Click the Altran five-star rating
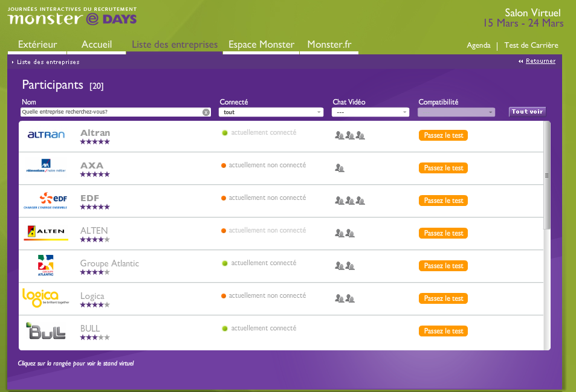576x392 pixels. pos(95,142)
